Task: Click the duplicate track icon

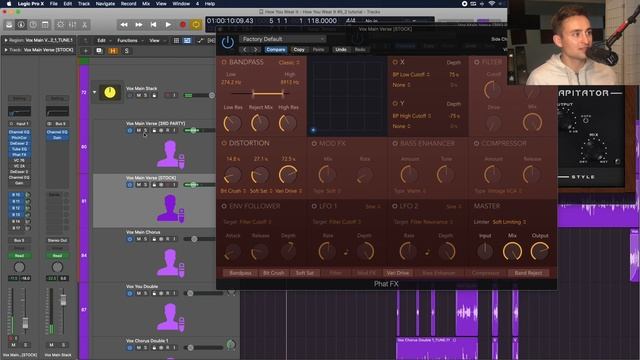Action: [x=99, y=51]
